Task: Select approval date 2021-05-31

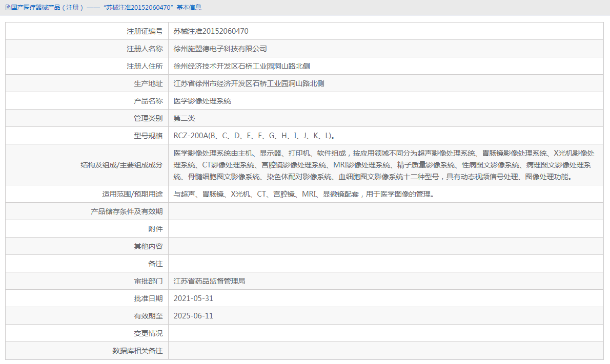Action: tap(193, 298)
